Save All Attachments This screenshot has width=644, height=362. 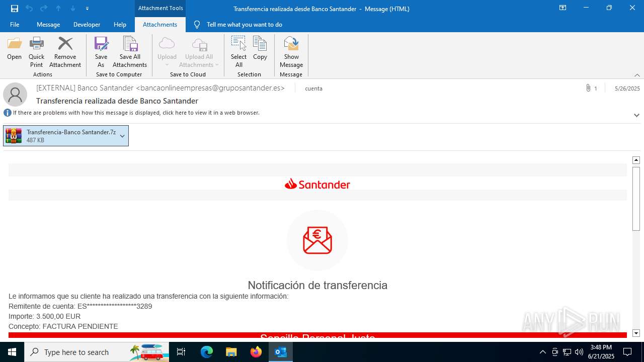tap(130, 52)
